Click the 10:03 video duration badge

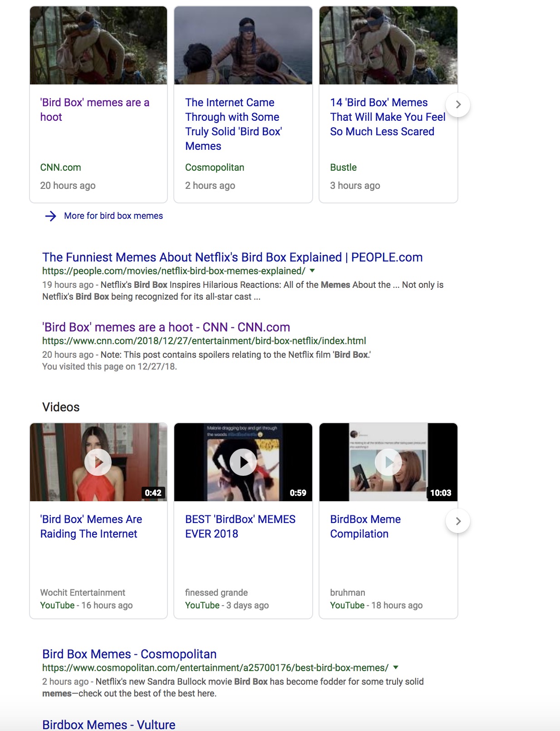click(441, 493)
